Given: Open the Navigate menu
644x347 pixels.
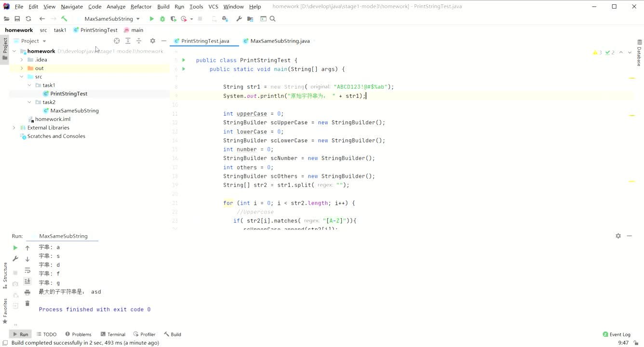Looking at the screenshot, I should (72, 7).
